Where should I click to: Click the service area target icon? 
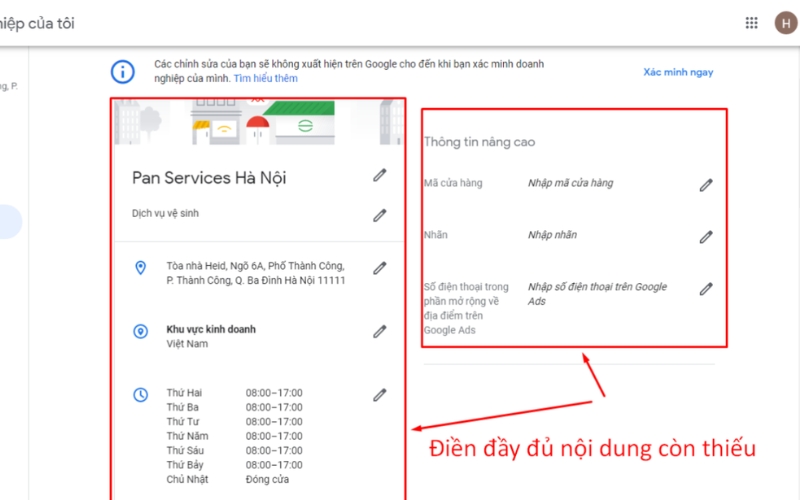click(140, 332)
